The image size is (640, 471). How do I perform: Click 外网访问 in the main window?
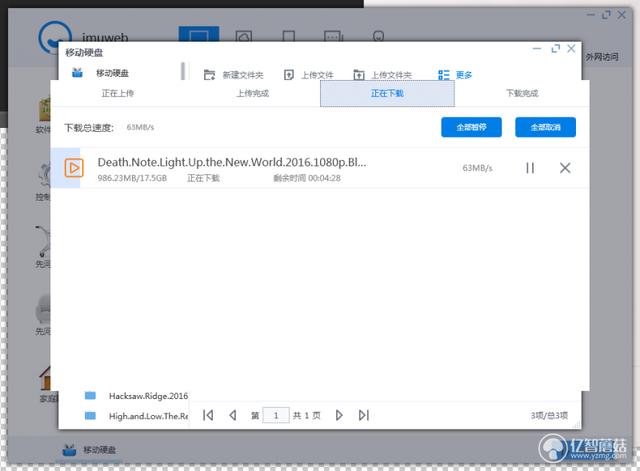pyautogui.click(x=602, y=57)
